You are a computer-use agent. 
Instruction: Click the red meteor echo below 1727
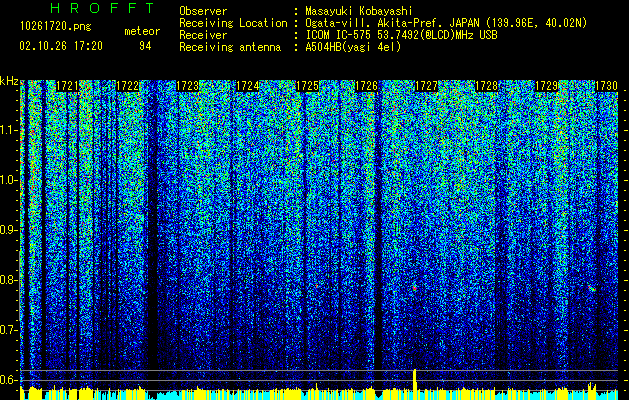click(x=415, y=288)
